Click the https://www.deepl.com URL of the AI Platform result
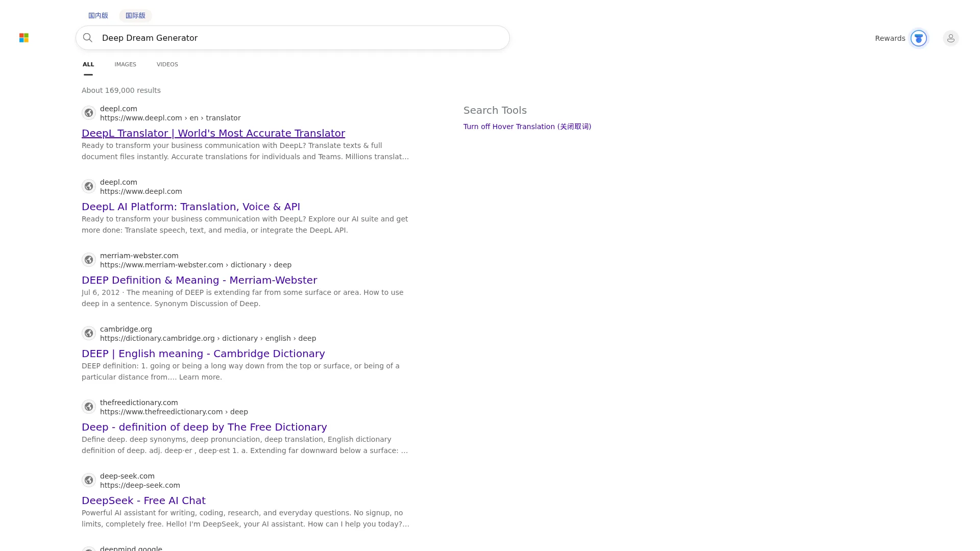Viewport: 980px width, 551px height. pyautogui.click(x=141, y=191)
